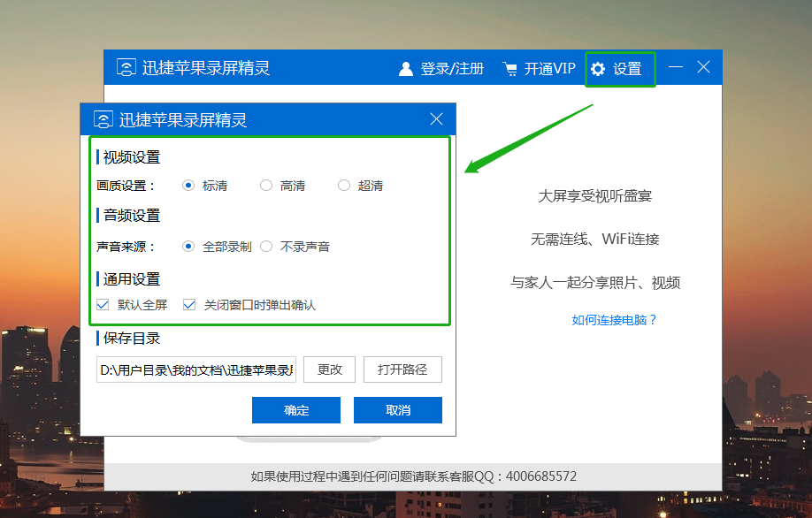
Task: Click the 取消 button
Action: coord(397,409)
